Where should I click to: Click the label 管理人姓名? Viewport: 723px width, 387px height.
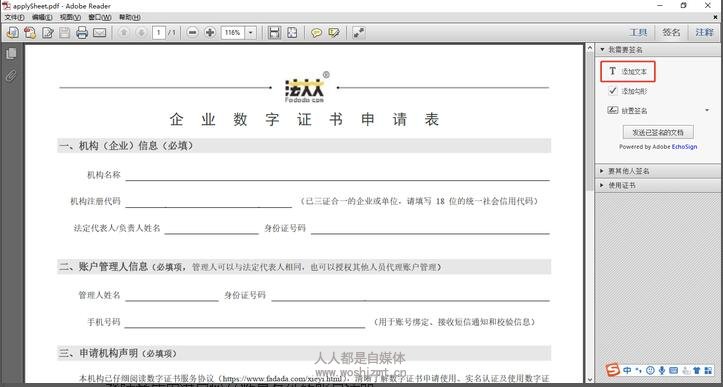click(x=100, y=295)
